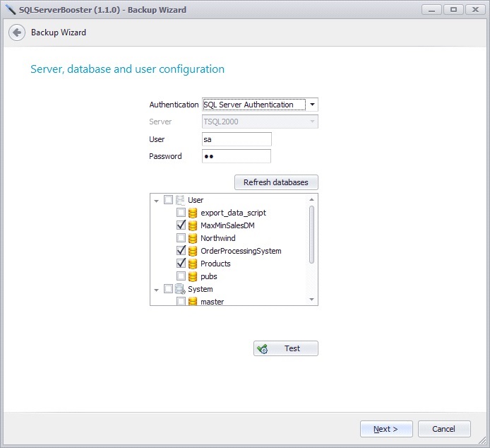The image size is (490, 448).
Task: Open the Authentication dropdown arrow
Action: pos(312,105)
